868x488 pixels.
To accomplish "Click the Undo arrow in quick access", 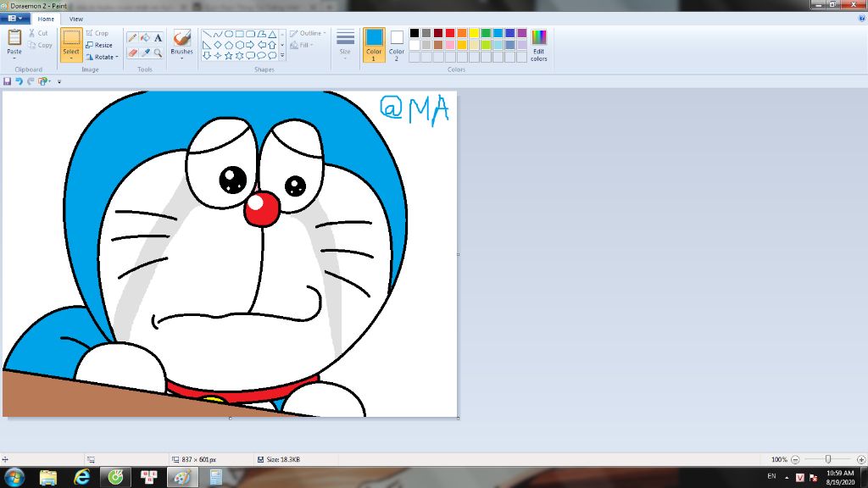I will tap(19, 81).
